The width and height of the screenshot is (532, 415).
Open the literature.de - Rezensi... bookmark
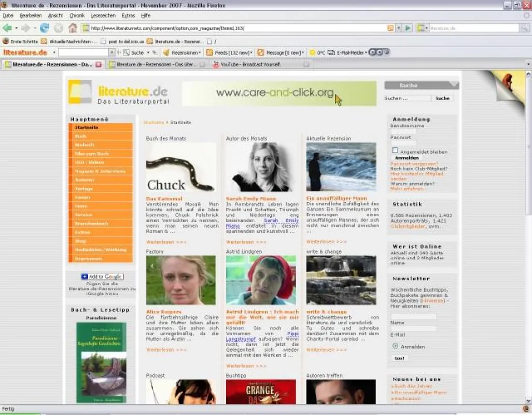pos(175,41)
